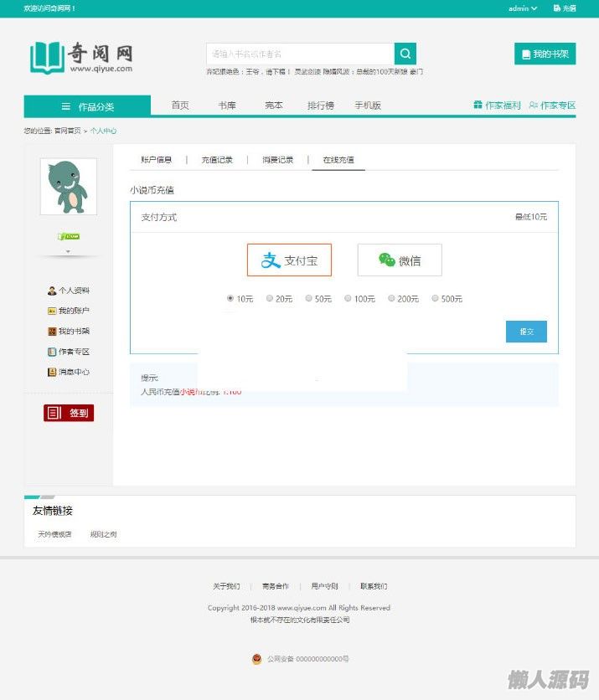Open 排行榜 in navigation bar
This screenshot has height=700, width=599.
tap(321, 106)
